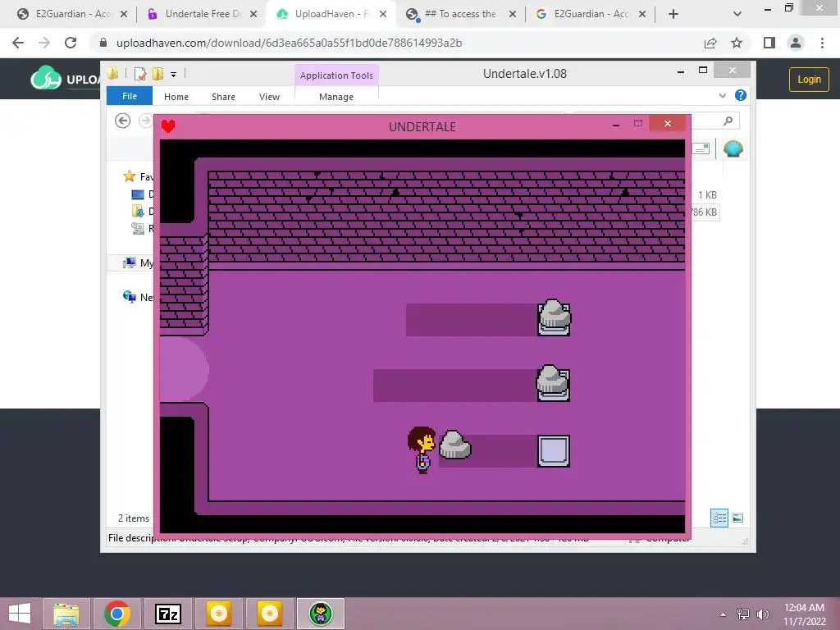Open a new Chrome tab with the plus button
The image size is (840, 630).
click(673, 14)
